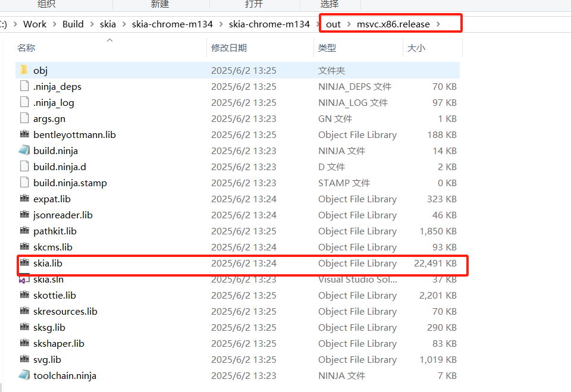Image resolution: width=571 pixels, height=392 pixels.
Task: Click the 类型 column header
Action: (327, 48)
